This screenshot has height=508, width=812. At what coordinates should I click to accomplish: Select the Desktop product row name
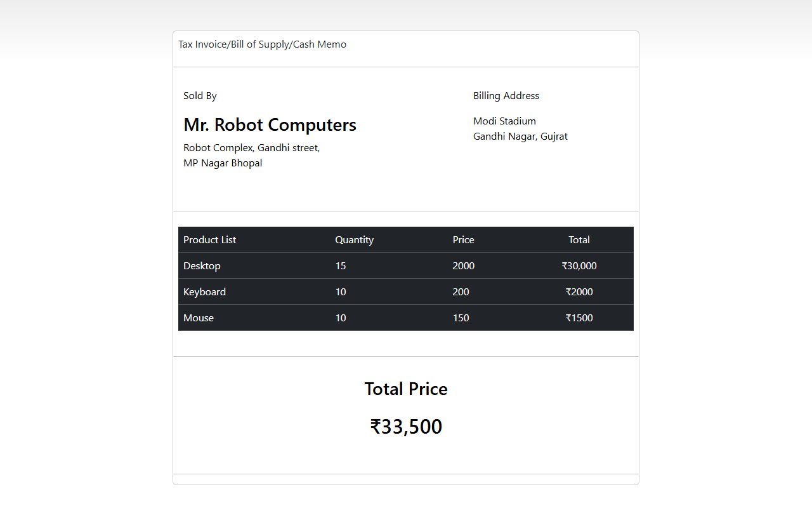[202, 266]
